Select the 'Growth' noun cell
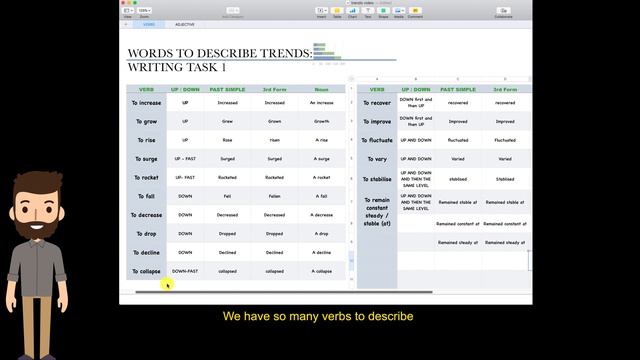This screenshot has width=640, height=360. (322, 122)
